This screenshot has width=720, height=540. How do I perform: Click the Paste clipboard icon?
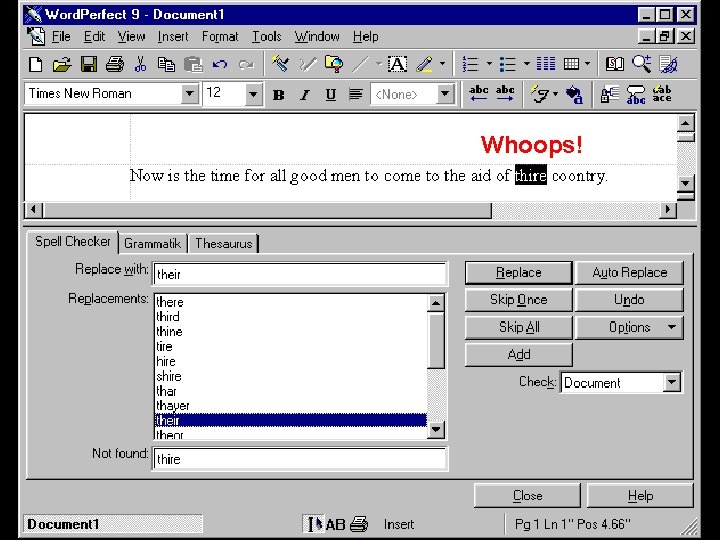pos(193,64)
